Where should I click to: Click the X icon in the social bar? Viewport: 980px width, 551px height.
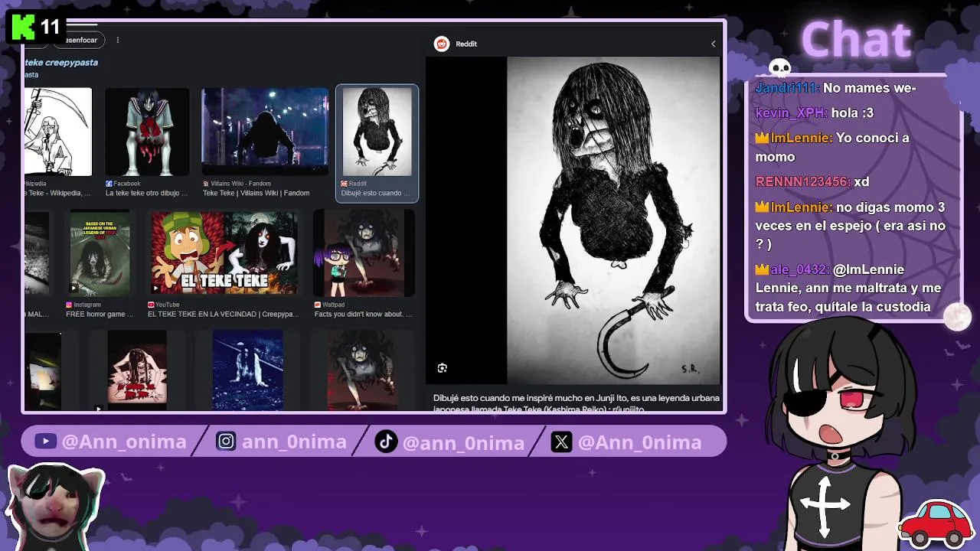(x=561, y=442)
